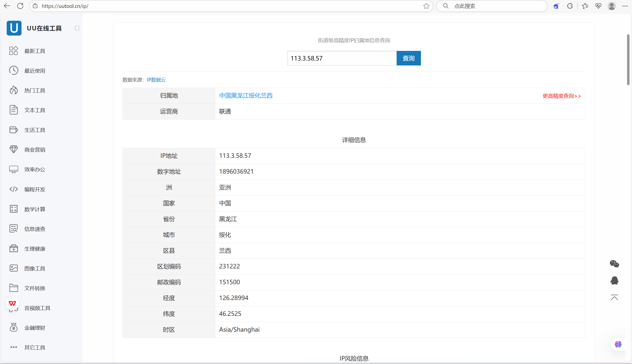Viewport: 632px width, 364px height.
Task: Open the AI brain assistant icon
Action: tap(618, 344)
